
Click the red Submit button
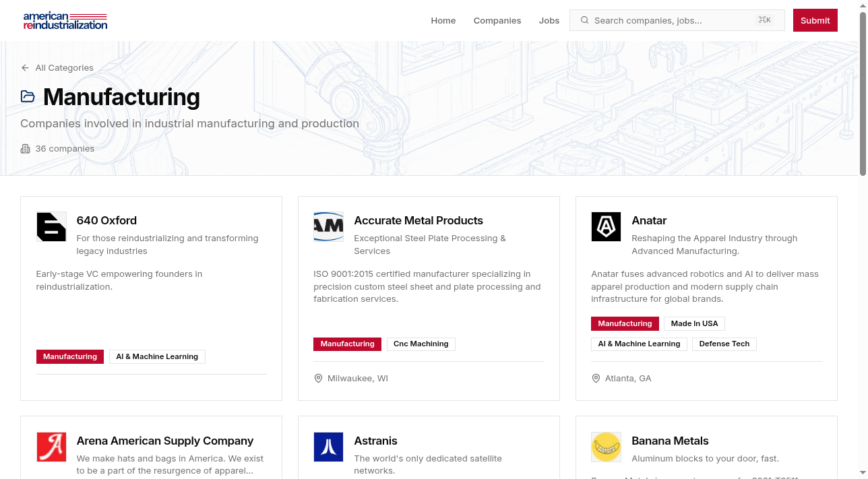tap(815, 20)
